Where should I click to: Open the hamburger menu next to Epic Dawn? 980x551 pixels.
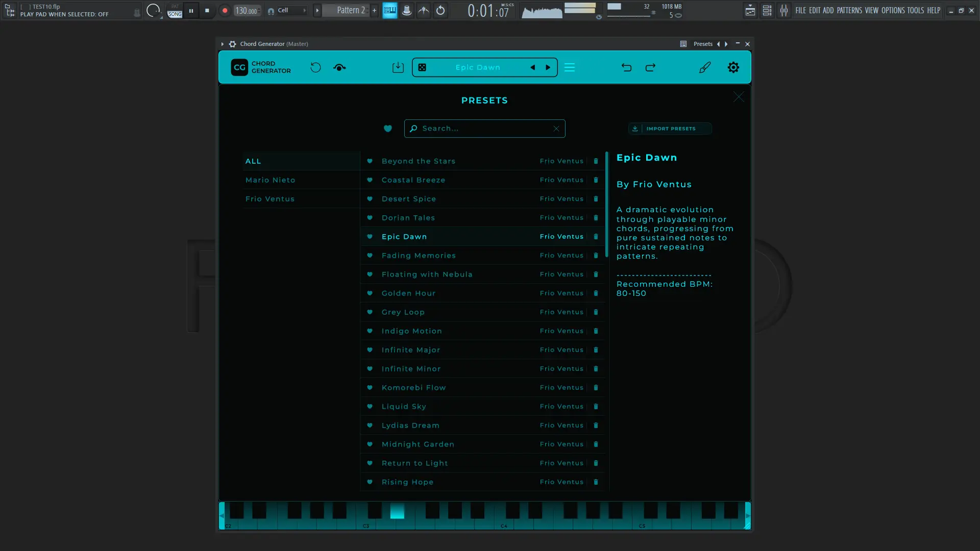click(570, 67)
